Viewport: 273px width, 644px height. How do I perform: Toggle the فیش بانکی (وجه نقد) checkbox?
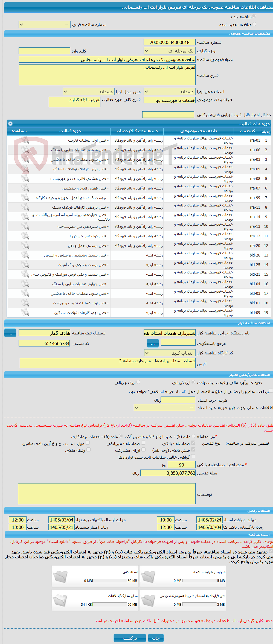pyautogui.click(x=193, y=450)
